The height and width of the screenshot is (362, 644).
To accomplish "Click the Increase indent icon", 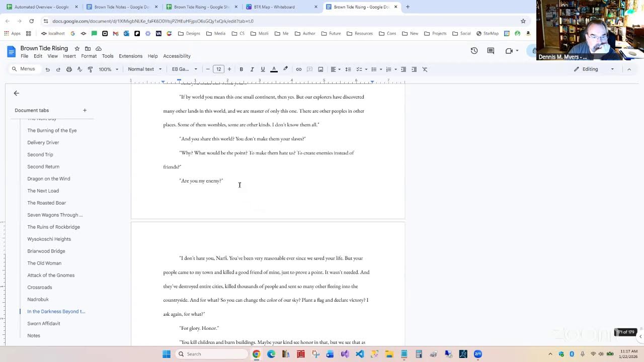I will pyautogui.click(x=414, y=69).
